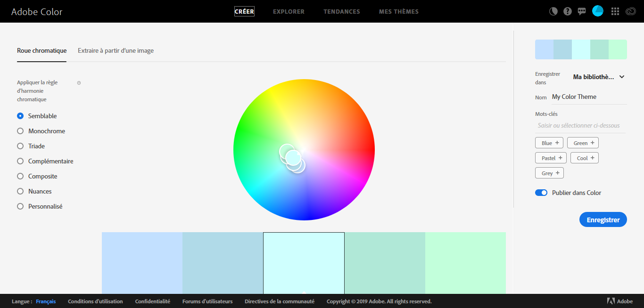
Task: Open the Ma bibliothèque dropdown
Action: [x=598, y=77]
